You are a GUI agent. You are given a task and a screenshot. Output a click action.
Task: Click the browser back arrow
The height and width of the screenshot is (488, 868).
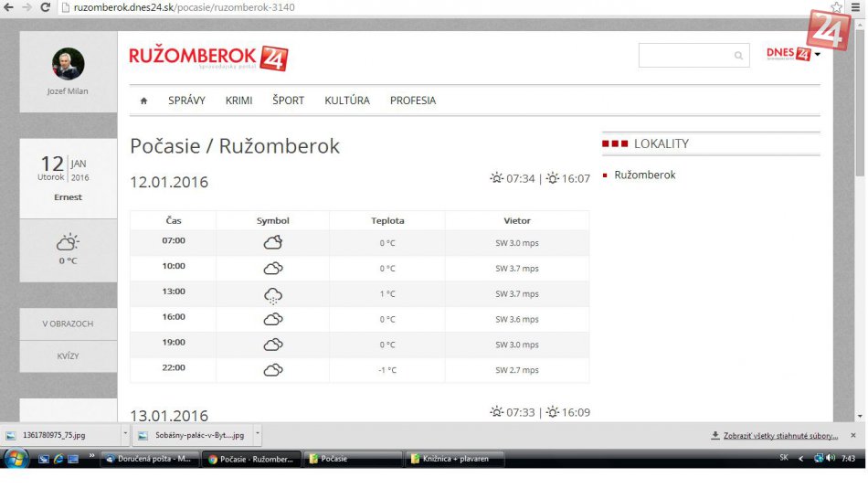tap(8, 7)
